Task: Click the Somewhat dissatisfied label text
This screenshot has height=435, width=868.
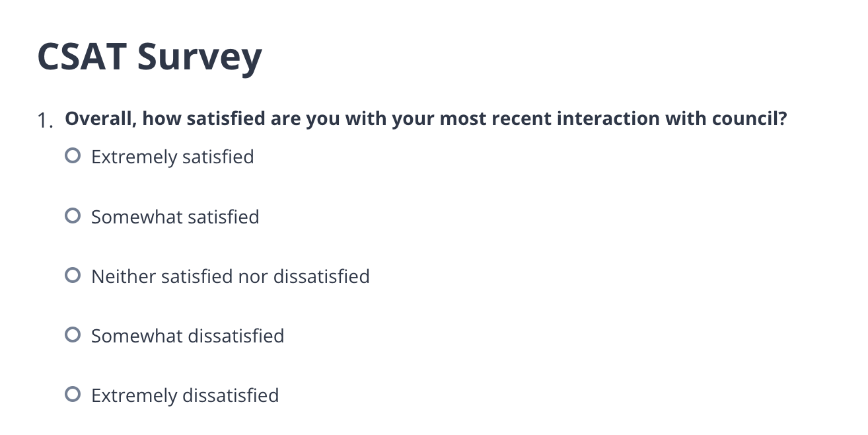Action: [187, 336]
